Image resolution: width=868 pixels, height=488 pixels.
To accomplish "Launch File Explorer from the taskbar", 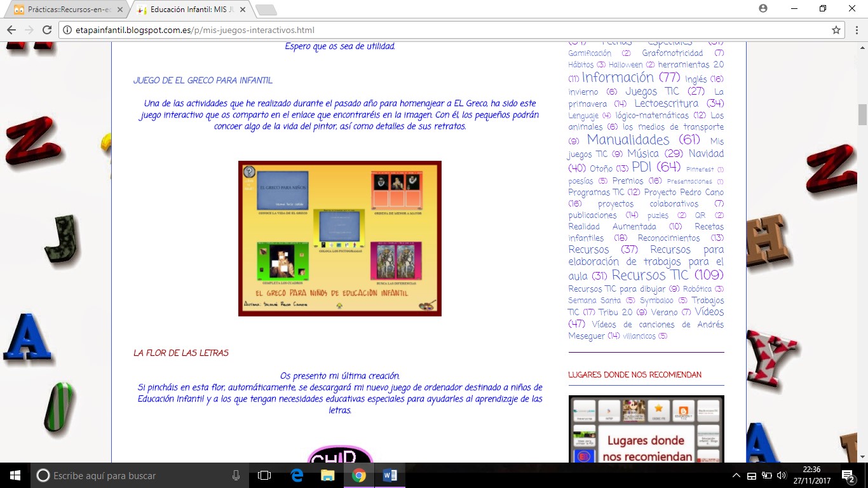I will click(x=327, y=475).
